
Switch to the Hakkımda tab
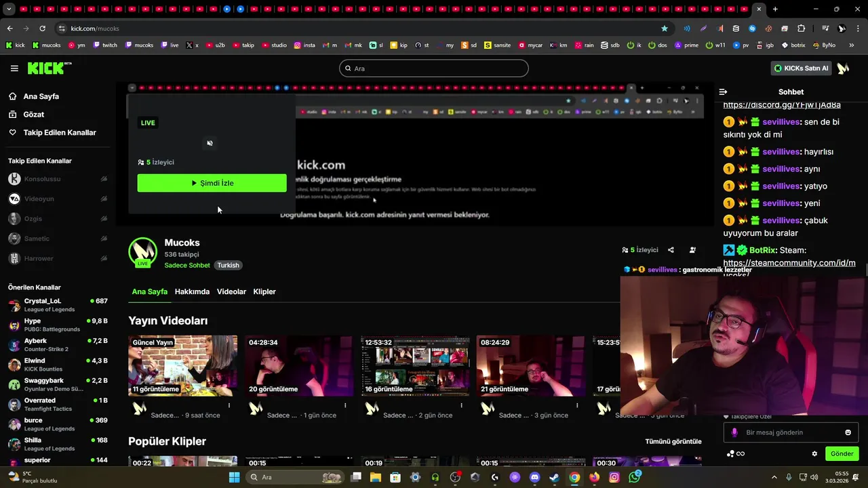click(x=192, y=291)
